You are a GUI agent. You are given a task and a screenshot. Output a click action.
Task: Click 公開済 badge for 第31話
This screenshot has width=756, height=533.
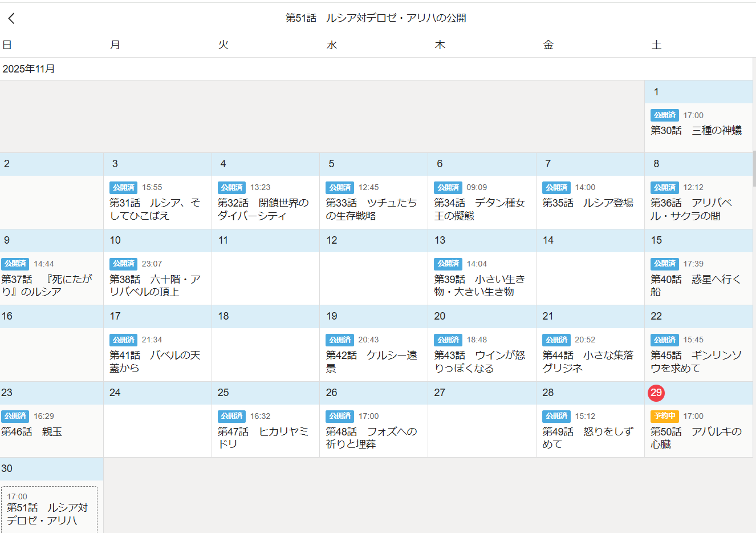tap(123, 187)
